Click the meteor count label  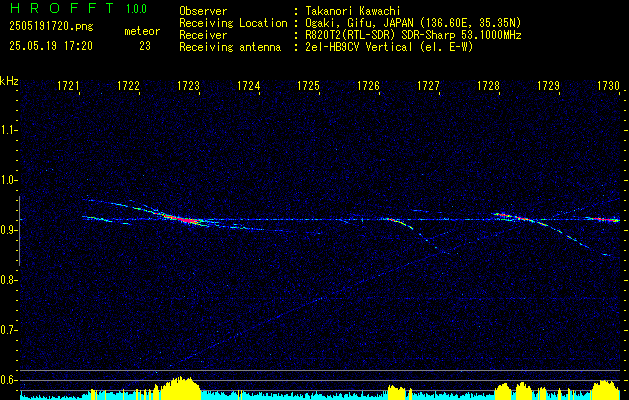[142, 31]
